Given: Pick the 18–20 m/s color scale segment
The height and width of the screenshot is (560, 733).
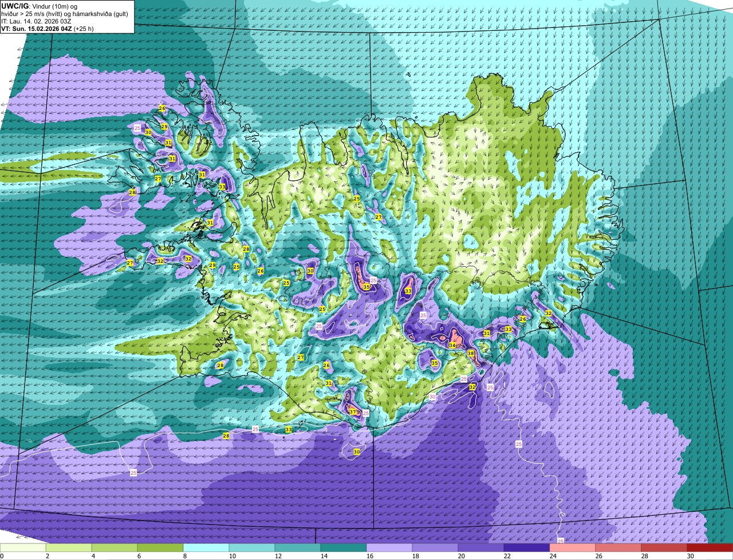Looking at the screenshot, I should pos(435,548).
